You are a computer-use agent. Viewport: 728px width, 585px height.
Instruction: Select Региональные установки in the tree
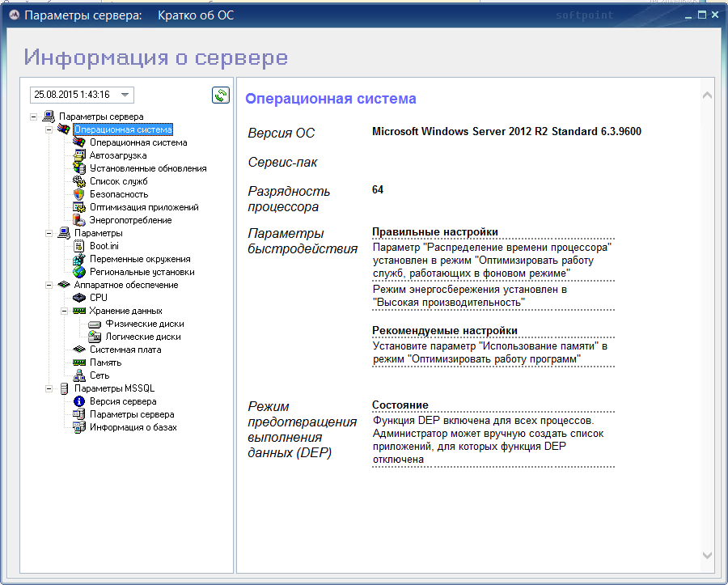pyautogui.click(x=142, y=272)
